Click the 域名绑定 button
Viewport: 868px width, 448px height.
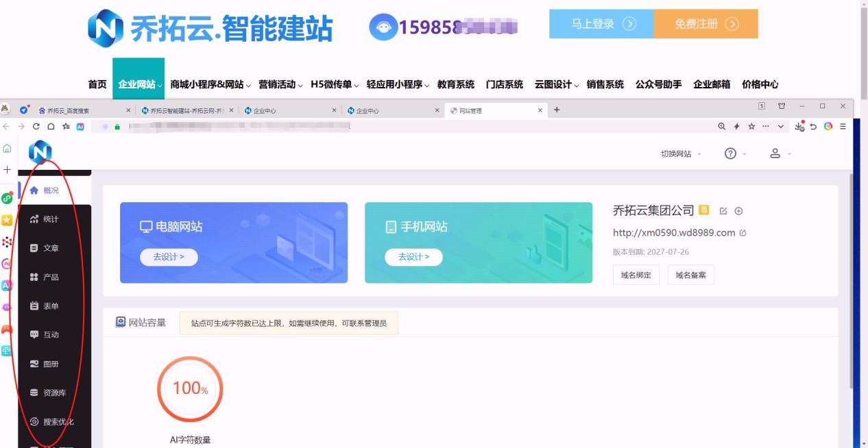636,275
